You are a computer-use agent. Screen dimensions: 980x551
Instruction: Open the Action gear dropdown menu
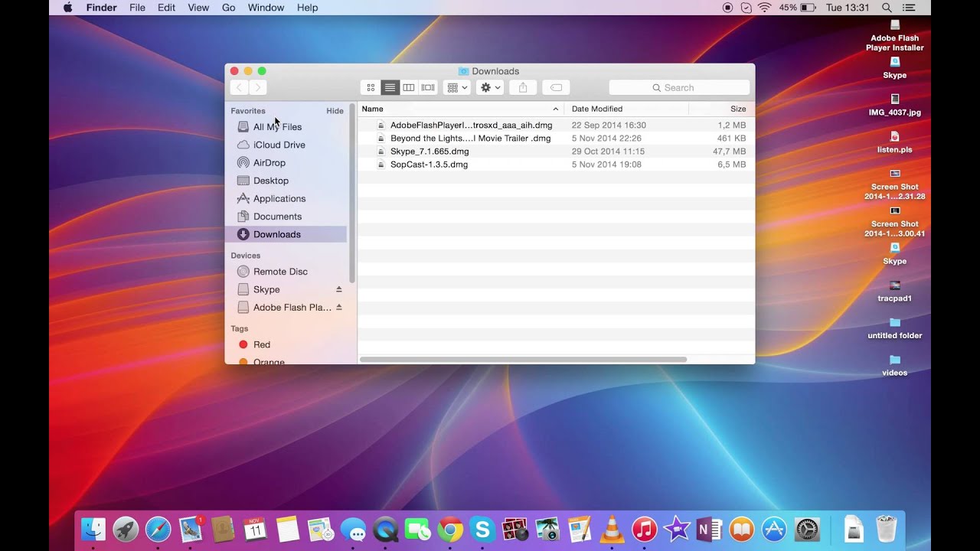click(x=489, y=88)
